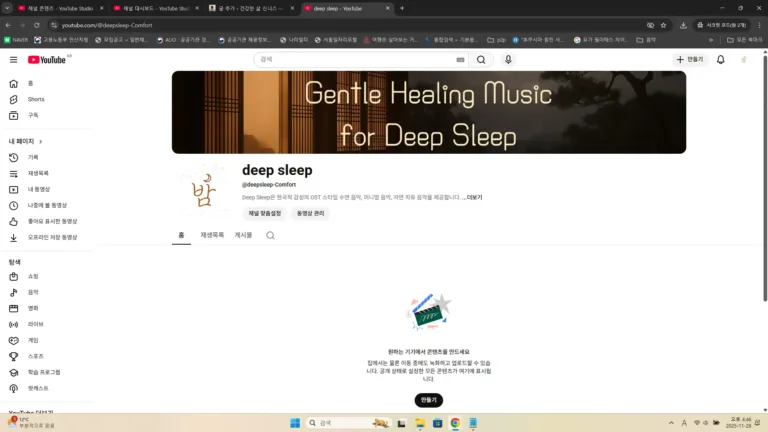The height and width of the screenshot is (432, 768).
Task: Click the black Create button under the clapperboard
Action: [429, 400]
